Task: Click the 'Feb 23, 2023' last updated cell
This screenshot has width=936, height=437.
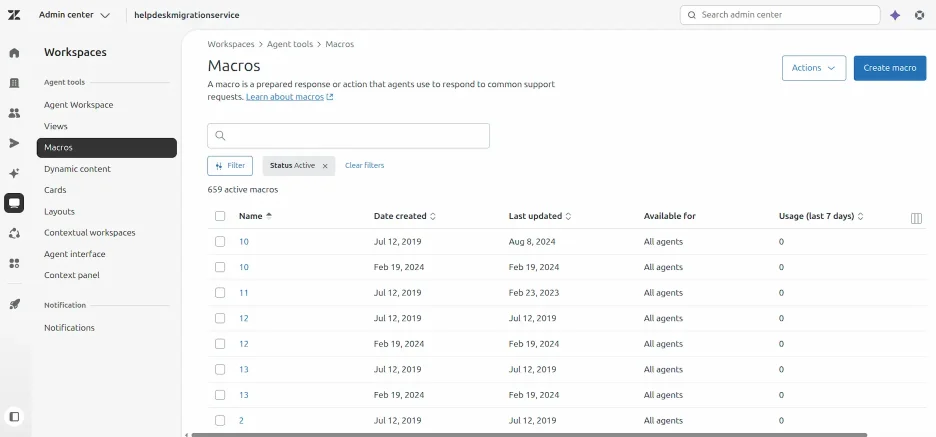Action: coord(534,293)
